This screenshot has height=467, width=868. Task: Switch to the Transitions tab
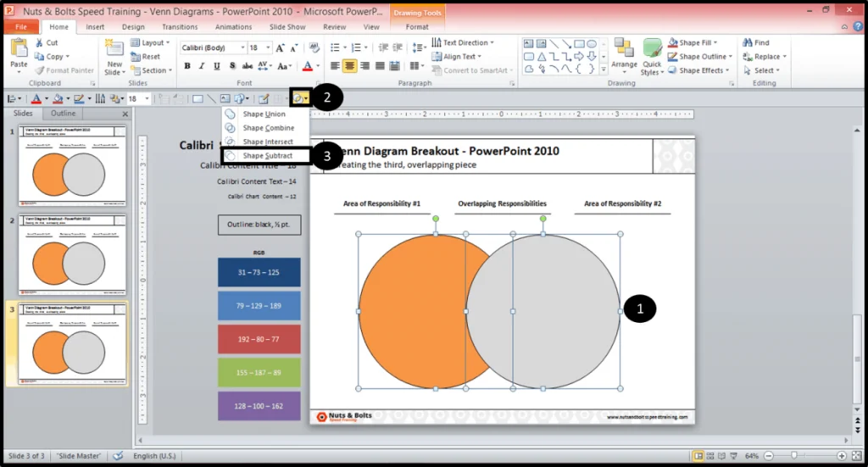click(x=180, y=26)
